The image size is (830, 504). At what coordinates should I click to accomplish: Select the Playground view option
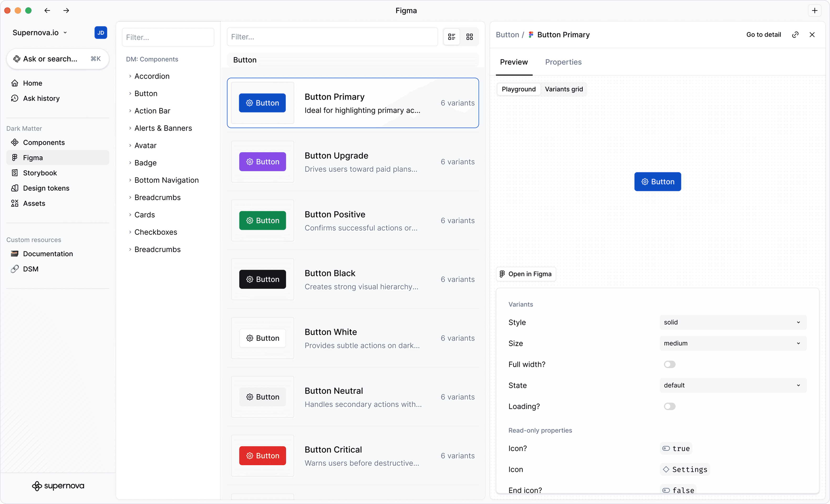click(519, 89)
